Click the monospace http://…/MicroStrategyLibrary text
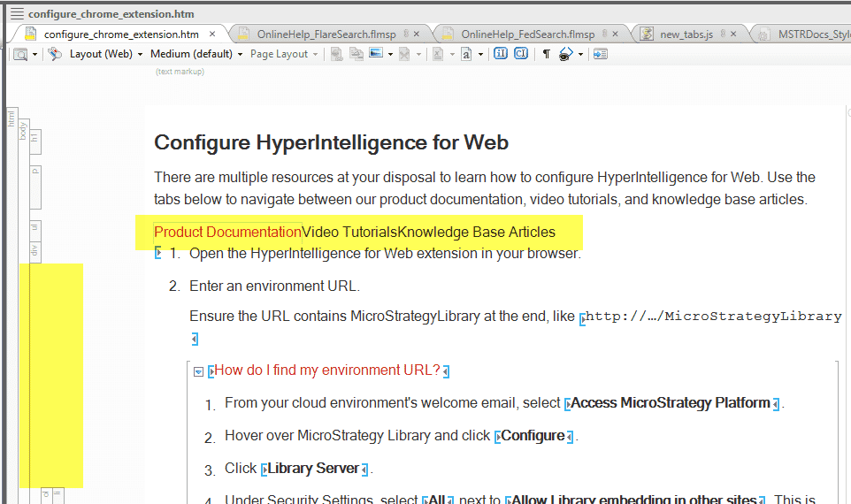 714,317
